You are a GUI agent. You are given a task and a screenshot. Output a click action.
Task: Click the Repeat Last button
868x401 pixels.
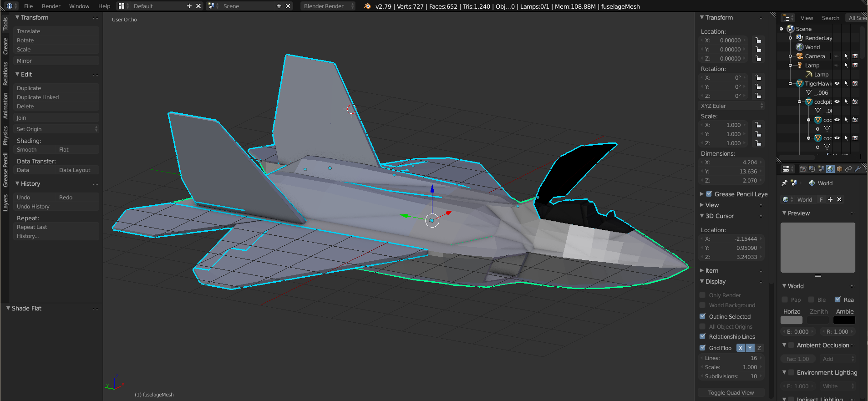(56, 227)
